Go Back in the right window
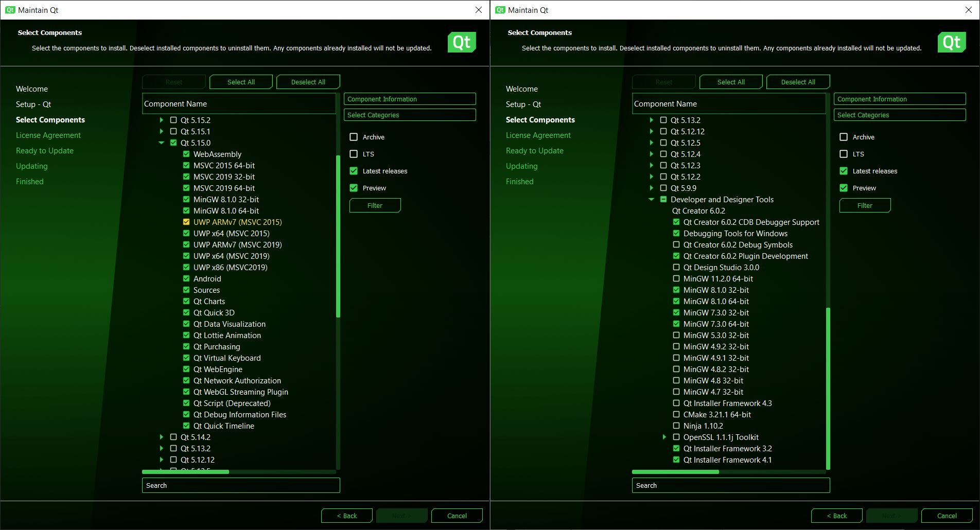 point(836,516)
